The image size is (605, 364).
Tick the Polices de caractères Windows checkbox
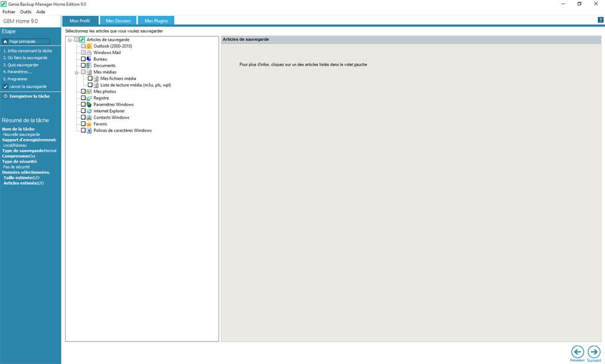(x=83, y=131)
